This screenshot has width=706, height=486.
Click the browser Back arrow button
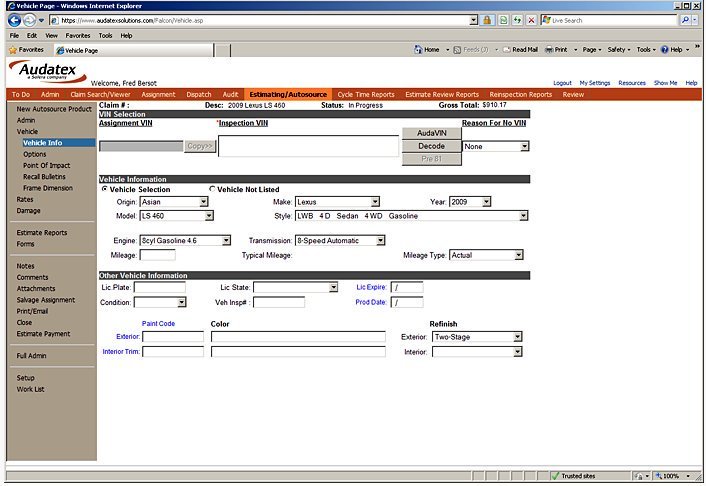click(x=14, y=20)
